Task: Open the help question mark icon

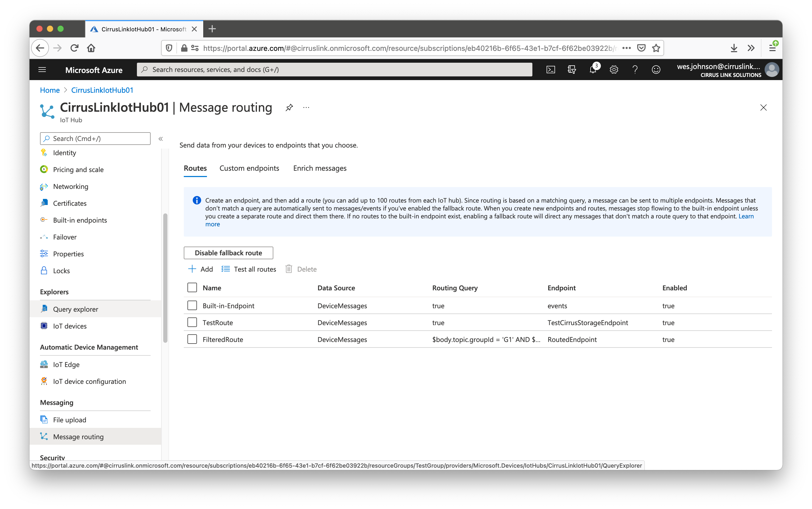Action: (x=635, y=70)
